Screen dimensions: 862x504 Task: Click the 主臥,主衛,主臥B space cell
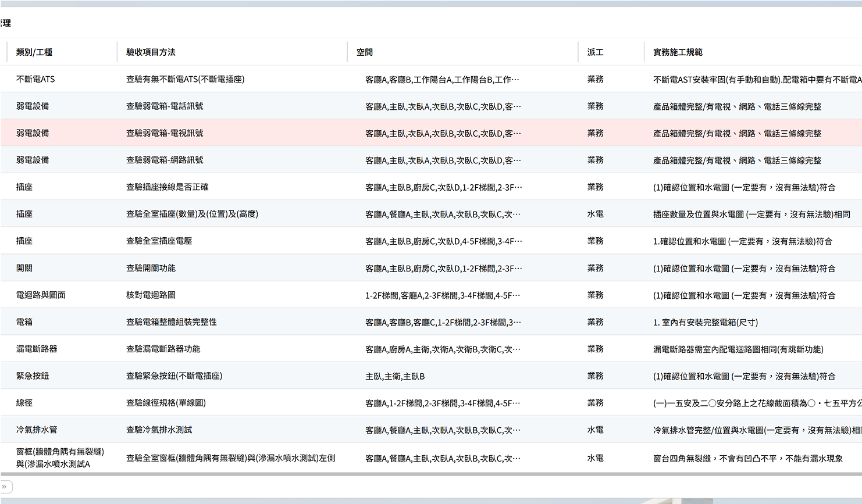(x=395, y=376)
